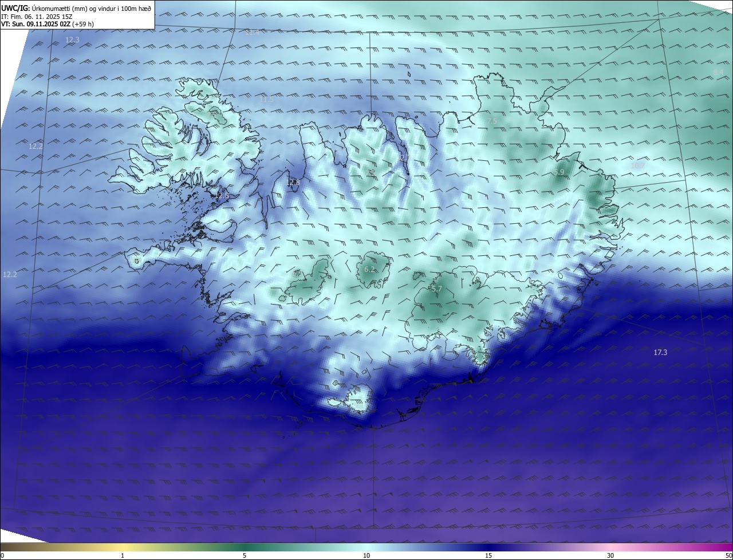This screenshot has height=560, width=733.
Task: Click the 5 tick on the color scale
Action: pyautogui.click(x=245, y=555)
